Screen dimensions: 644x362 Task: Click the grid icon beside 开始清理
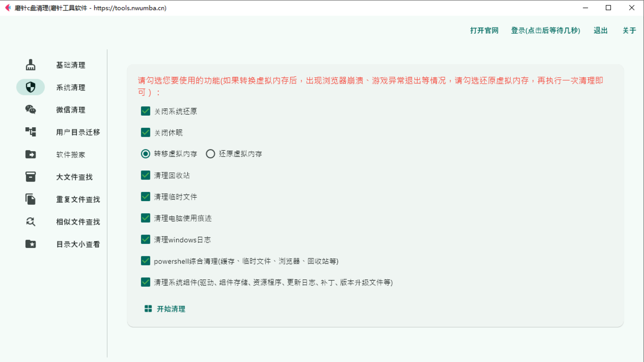[148, 309]
